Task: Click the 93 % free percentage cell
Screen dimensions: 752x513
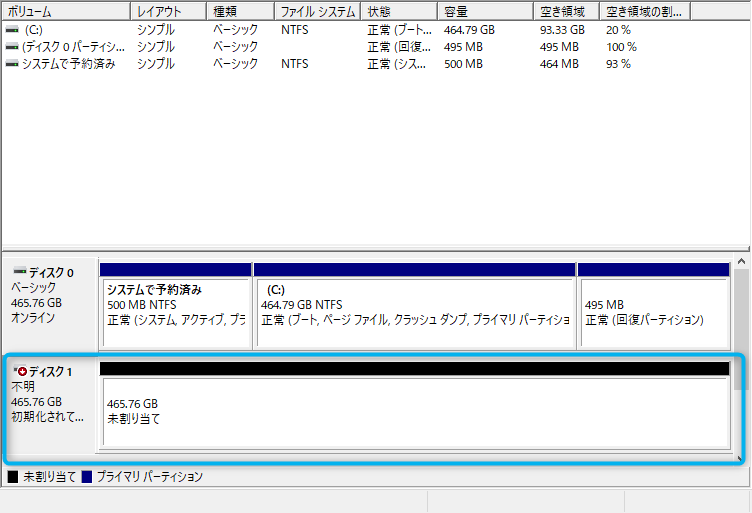Action: (618, 64)
